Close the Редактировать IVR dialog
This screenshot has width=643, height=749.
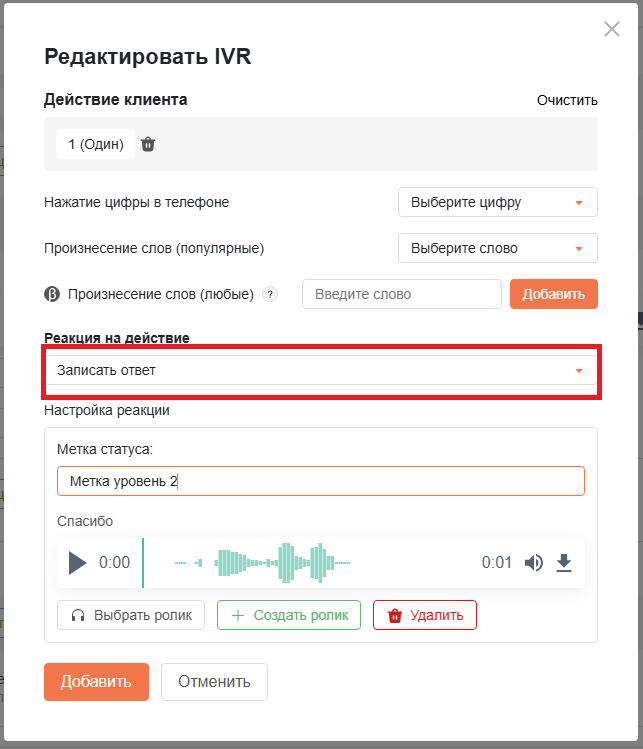611,29
